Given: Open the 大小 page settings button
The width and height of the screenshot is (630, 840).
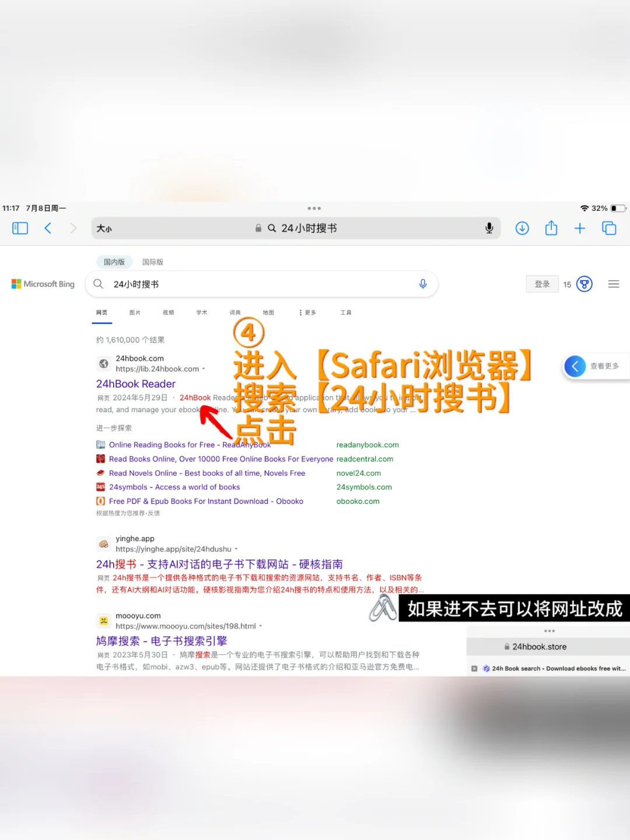Looking at the screenshot, I should [x=104, y=229].
